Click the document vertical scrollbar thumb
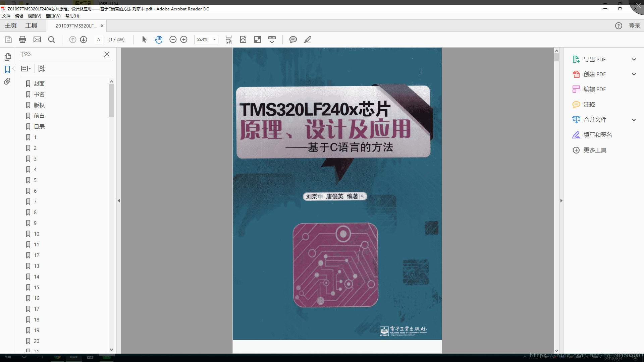644x362 pixels. 556,57
